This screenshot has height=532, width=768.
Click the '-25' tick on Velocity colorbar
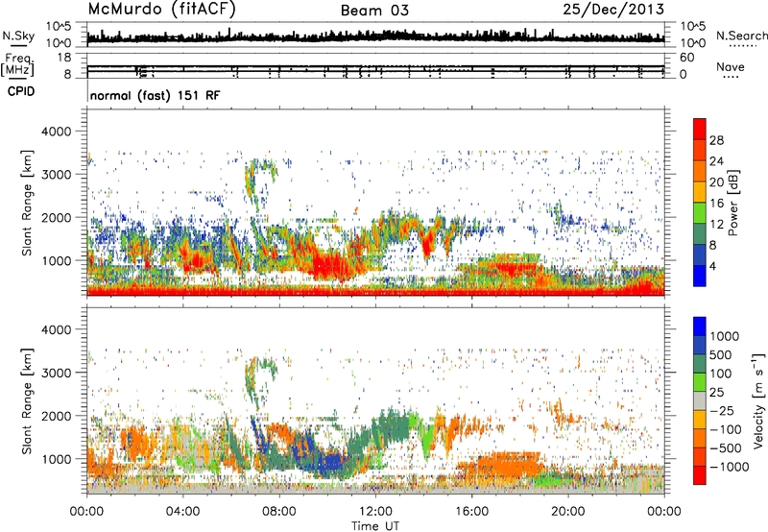[x=723, y=411]
